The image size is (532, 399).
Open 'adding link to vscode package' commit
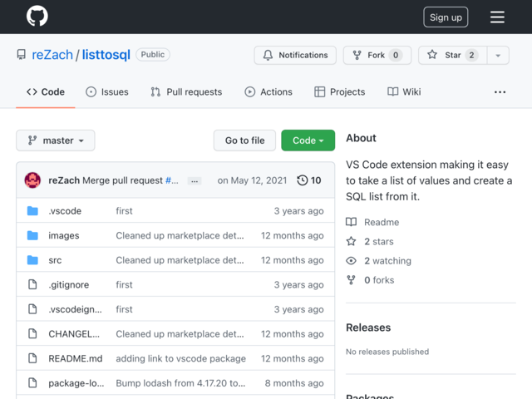(181, 358)
